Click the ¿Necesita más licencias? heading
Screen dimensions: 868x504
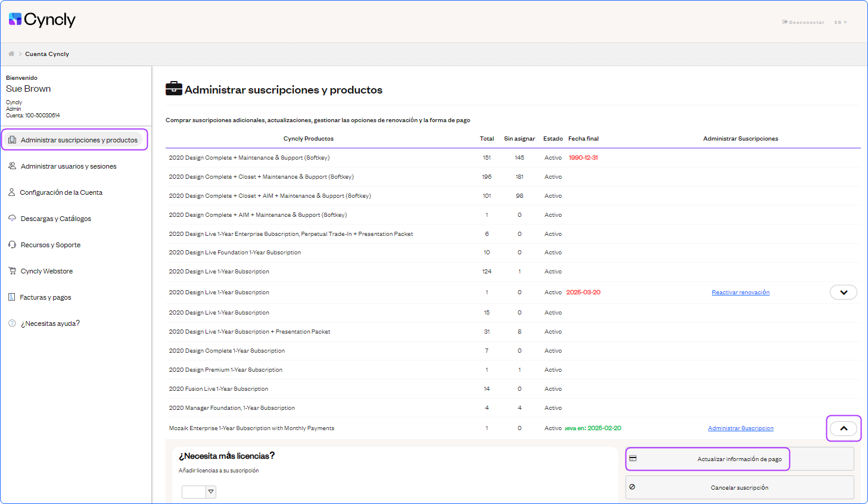pyautogui.click(x=226, y=456)
